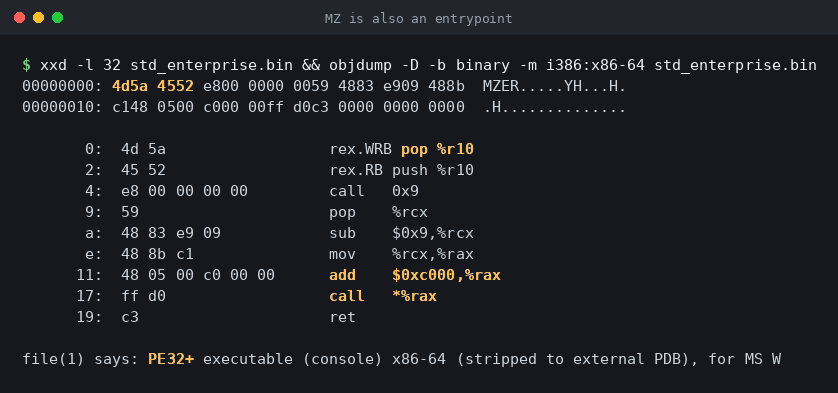The height and width of the screenshot is (393, 838).
Task: Click the highlighted 'PE32+' text
Action: click(x=171, y=359)
